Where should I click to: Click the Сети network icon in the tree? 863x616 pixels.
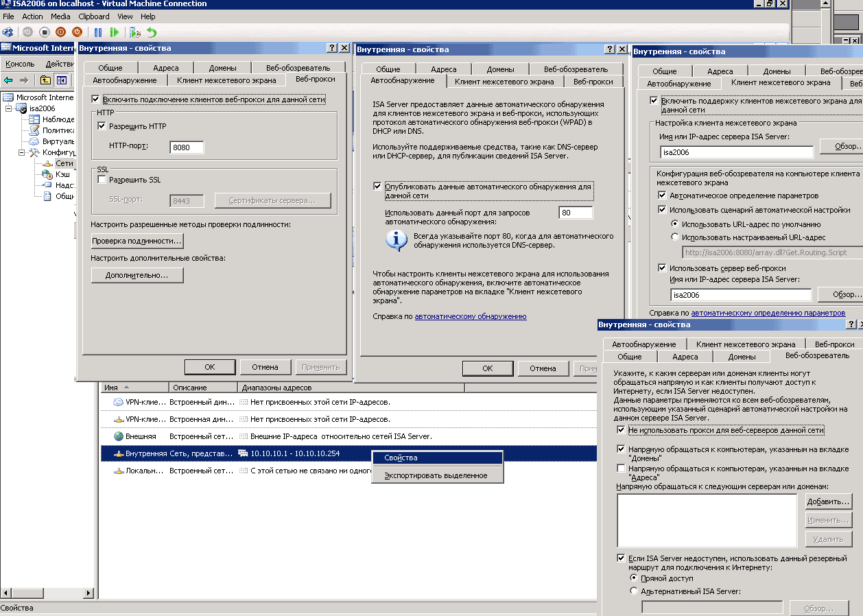[x=47, y=163]
